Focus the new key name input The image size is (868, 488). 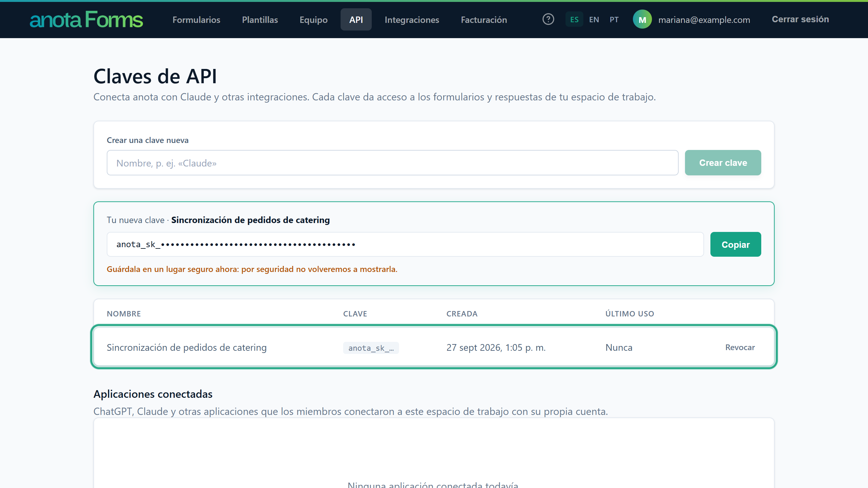(x=392, y=163)
